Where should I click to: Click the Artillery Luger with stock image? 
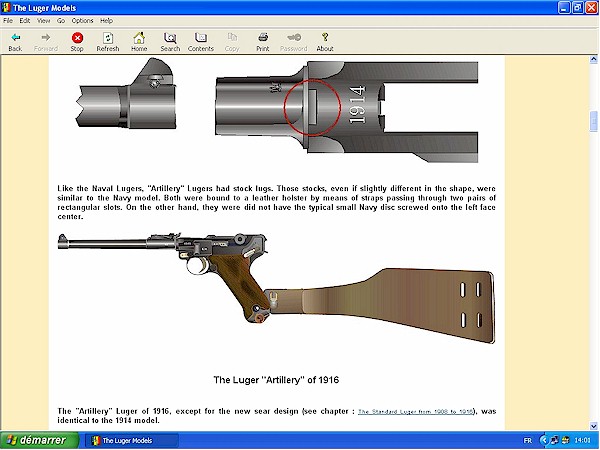point(276,288)
